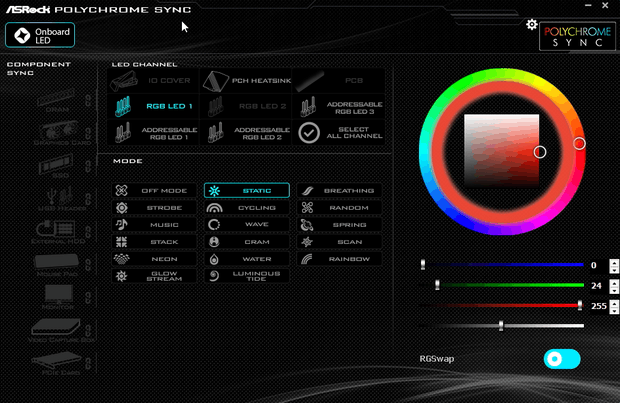Viewport: 620px width, 403px height.
Task: Click the saturation square picker handle
Action: 540,152
